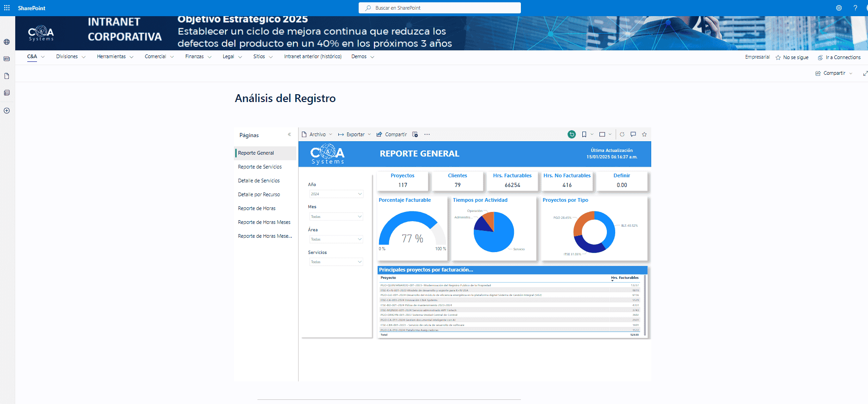This screenshot has width=868, height=404.
Task: Refresh the report visuals
Action: click(622, 134)
